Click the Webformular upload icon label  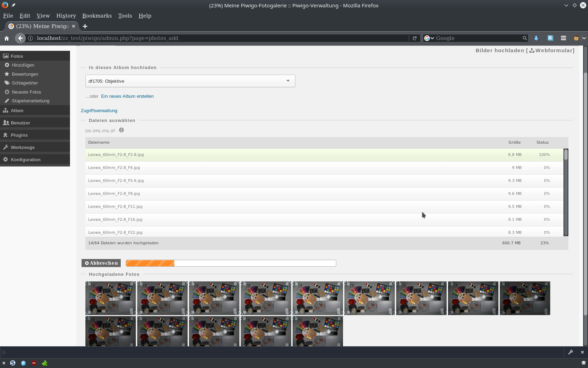[x=551, y=50]
